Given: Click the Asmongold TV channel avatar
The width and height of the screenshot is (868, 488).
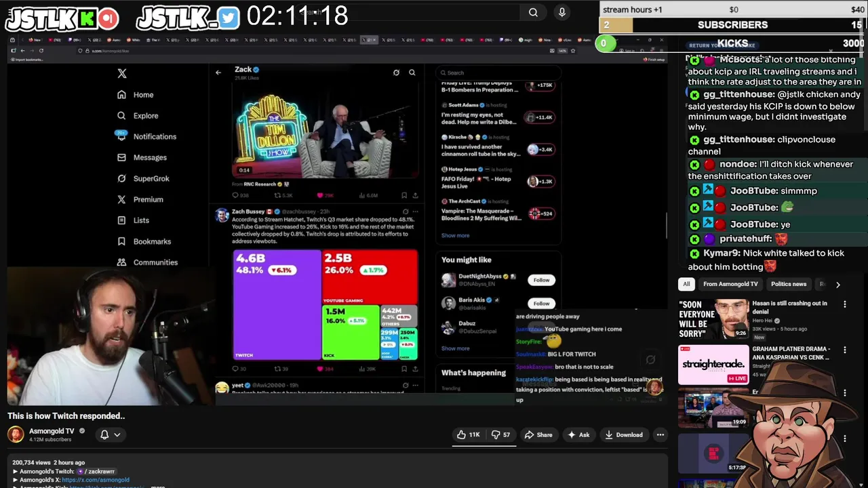Looking at the screenshot, I should [16, 434].
